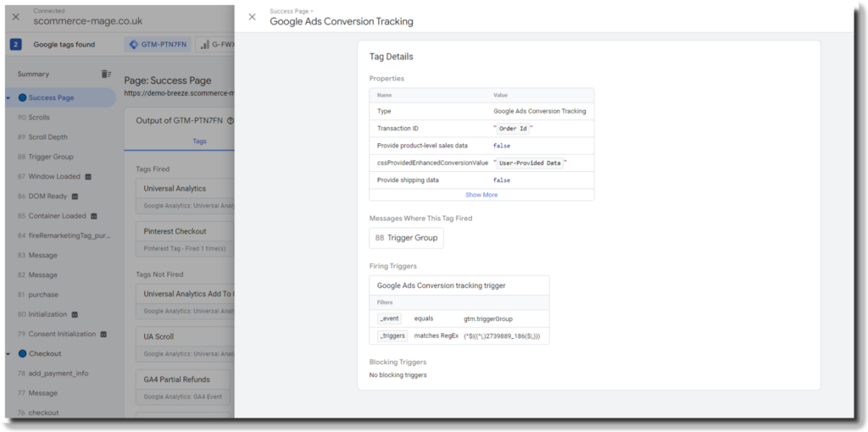Select the GTM-PTN7FN container chip
This screenshot has width=868, height=432.
(158, 45)
